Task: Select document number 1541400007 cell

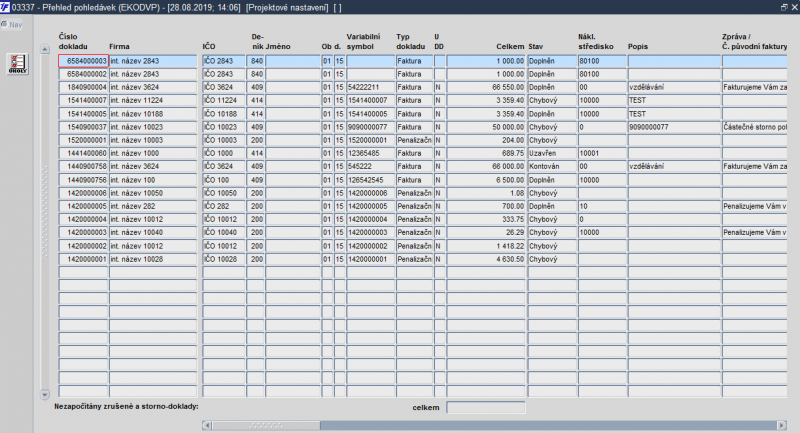Action: click(83, 100)
